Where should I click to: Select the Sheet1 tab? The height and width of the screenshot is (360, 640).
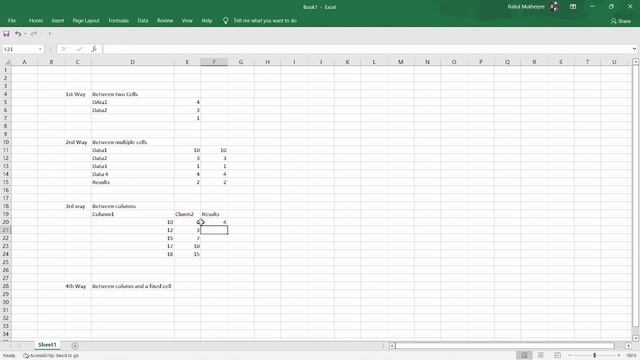point(47,345)
